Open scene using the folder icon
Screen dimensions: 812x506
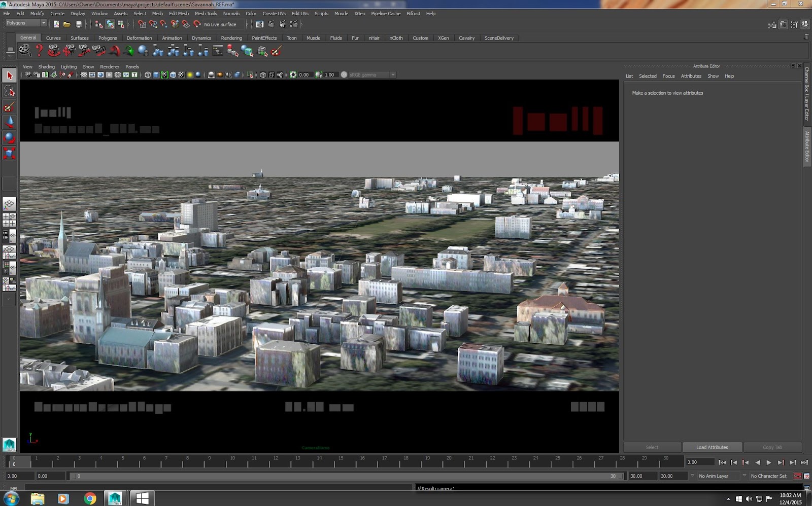(x=67, y=24)
